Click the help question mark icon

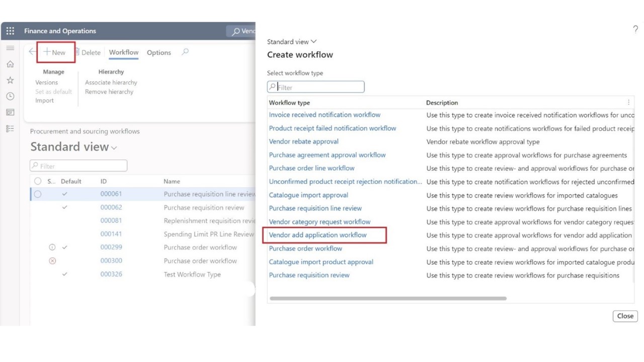coord(635,30)
